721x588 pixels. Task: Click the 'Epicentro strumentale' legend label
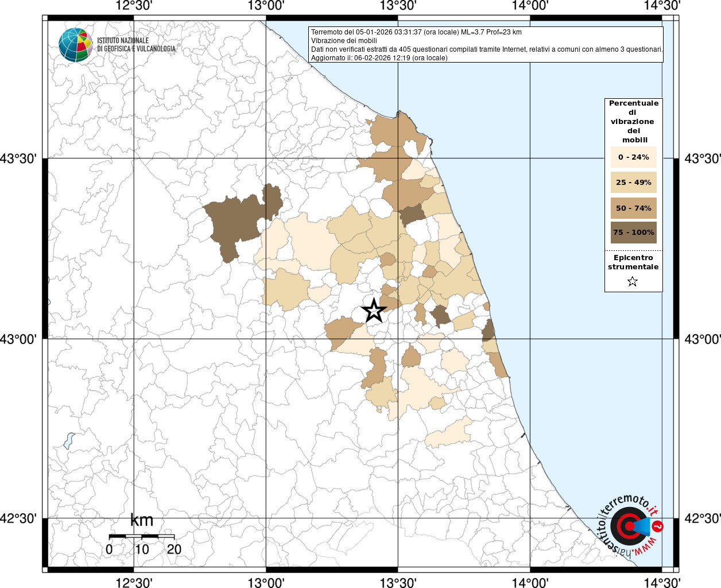pyautogui.click(x=633, y=262)
